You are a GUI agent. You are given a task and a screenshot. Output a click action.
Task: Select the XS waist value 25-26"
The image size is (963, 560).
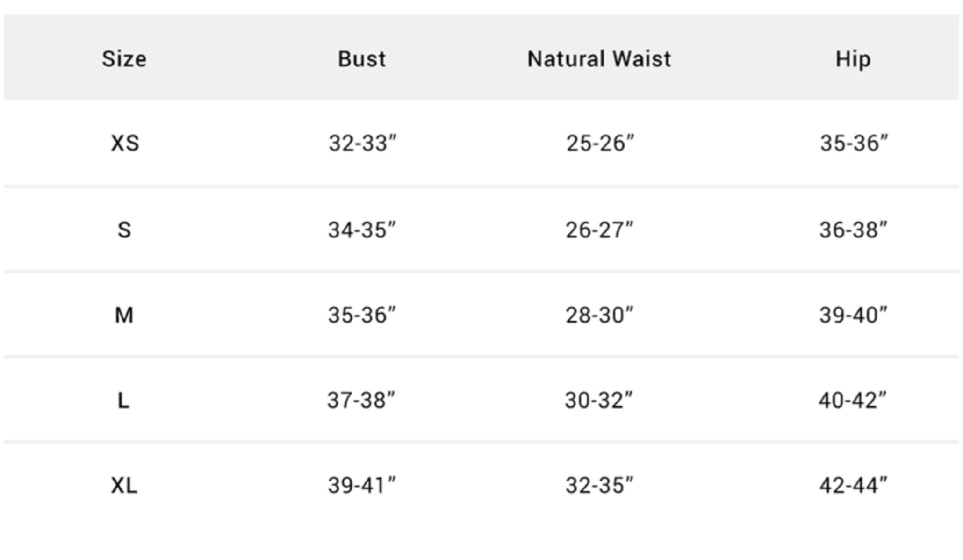600,143
